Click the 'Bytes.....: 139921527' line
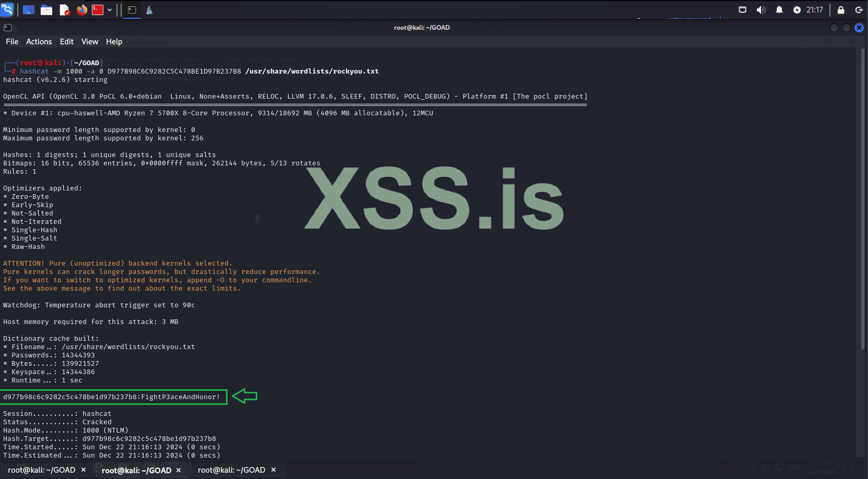This screenshot has width=868, height=479. pos(51,364)
